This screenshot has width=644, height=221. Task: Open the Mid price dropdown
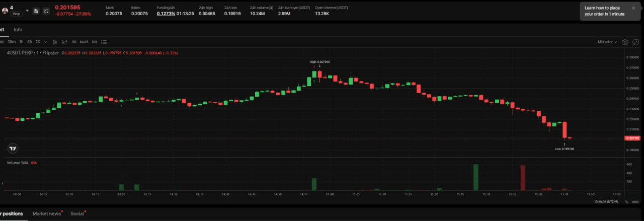(607, 42)
